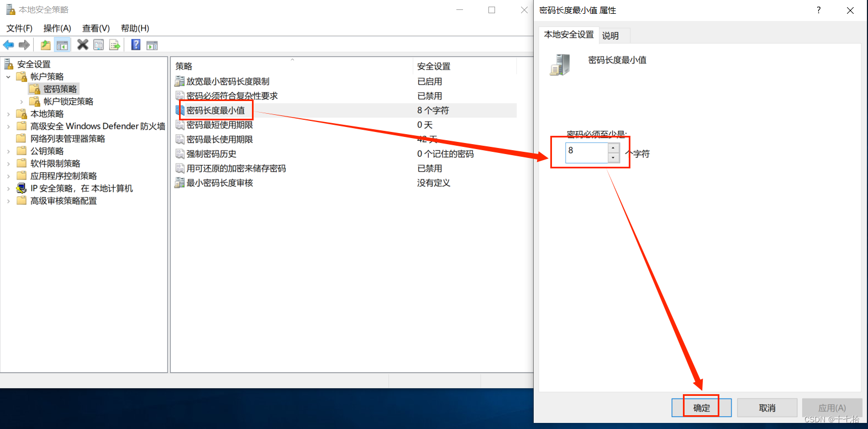Screen dimensions: 868x429
Task: Toggle show/hide console tree icon
Action: pyautogui.click(x=62, y=45)
